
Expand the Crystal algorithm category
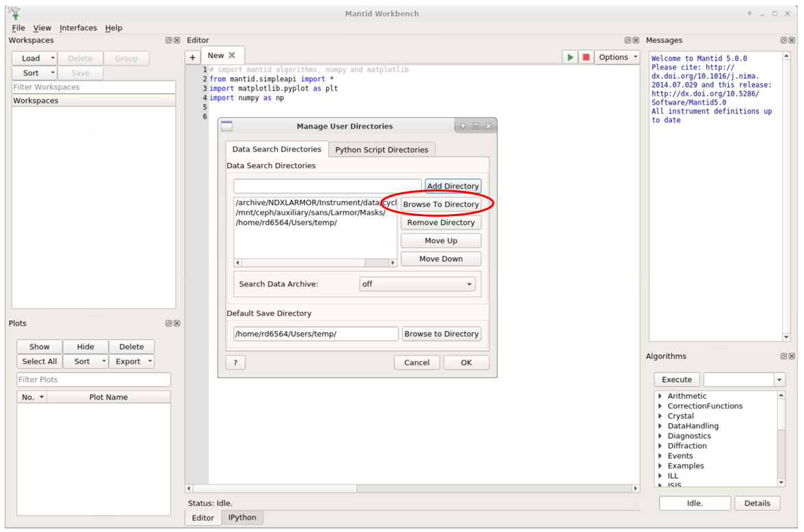[x=660, y=416]
